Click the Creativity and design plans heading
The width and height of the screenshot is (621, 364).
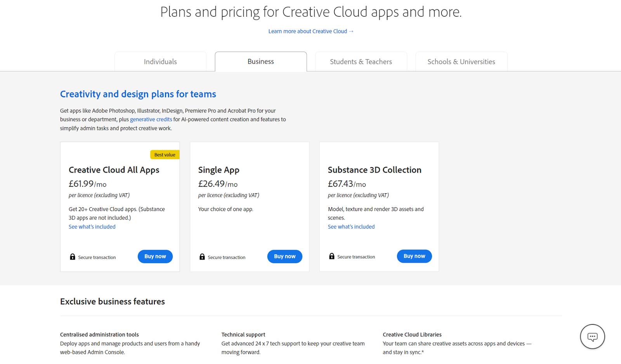(x=138, y=94)
